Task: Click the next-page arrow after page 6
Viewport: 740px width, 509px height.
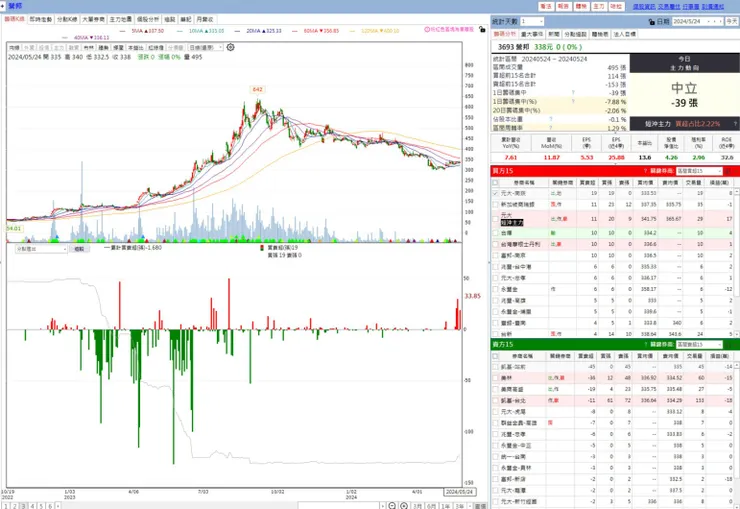Action: [58, 506]
